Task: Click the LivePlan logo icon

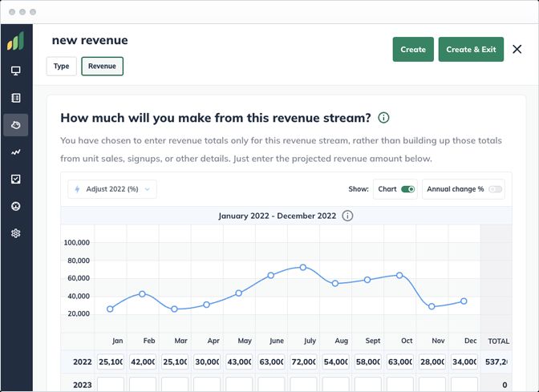Action: coord(15,41)
